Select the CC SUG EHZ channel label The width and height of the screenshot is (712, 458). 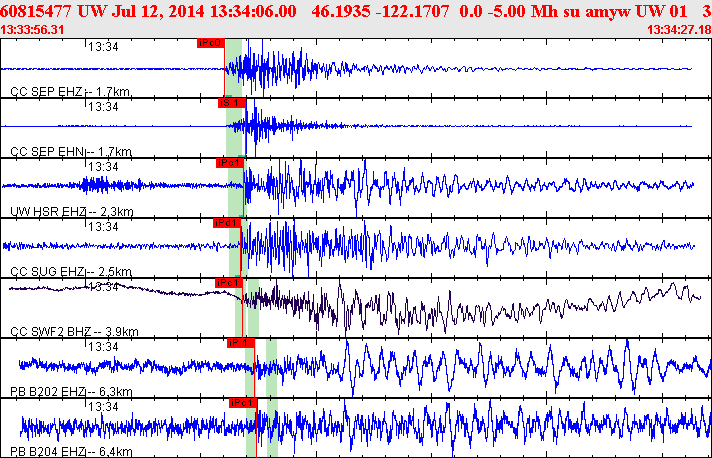click(72, 272)
